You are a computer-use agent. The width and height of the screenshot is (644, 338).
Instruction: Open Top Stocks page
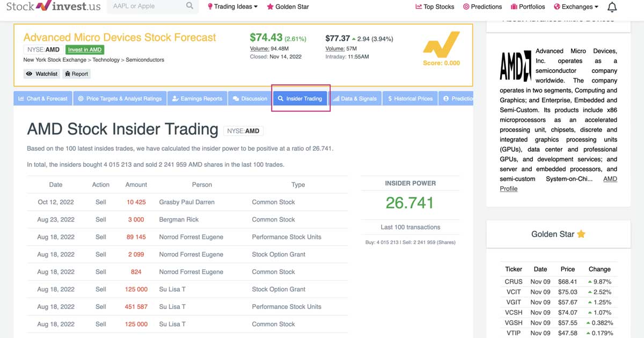(x=435, y=7)
